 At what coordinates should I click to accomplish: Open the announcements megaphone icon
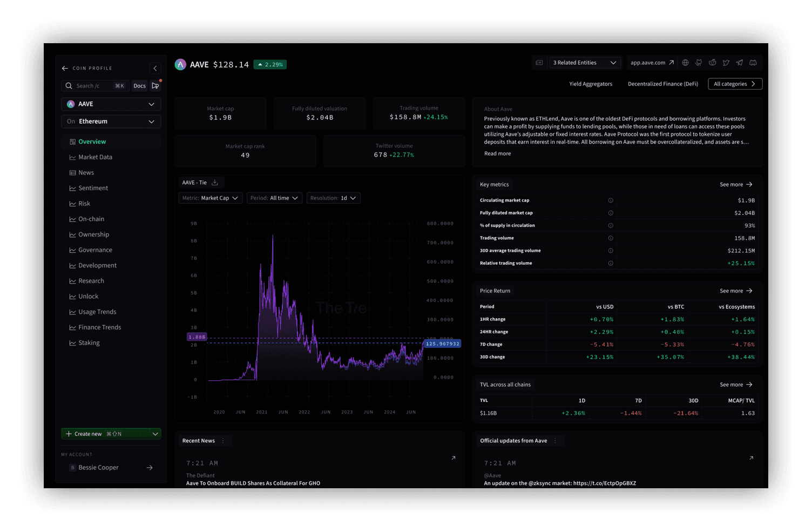155,85
